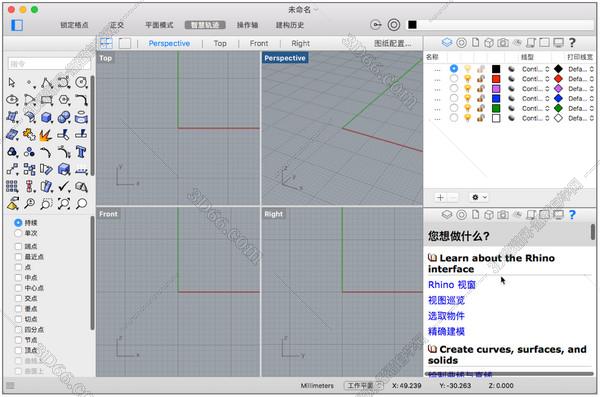Change the red layer color swatch

[496, 79]
